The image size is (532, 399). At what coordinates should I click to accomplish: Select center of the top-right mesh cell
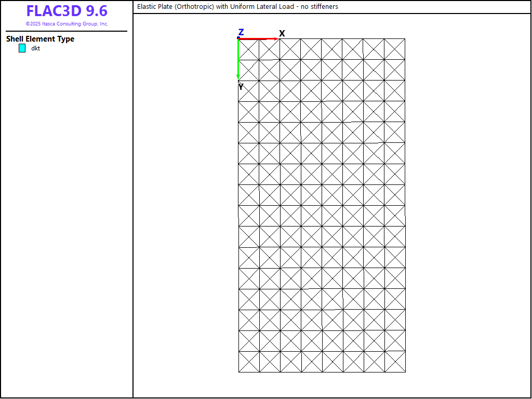pos(394,49)
